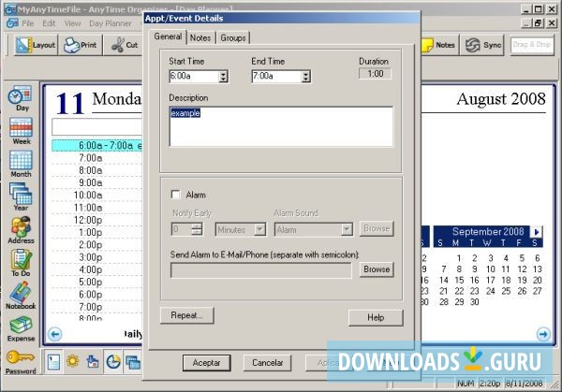Open the Month view icon

(21, 164)
